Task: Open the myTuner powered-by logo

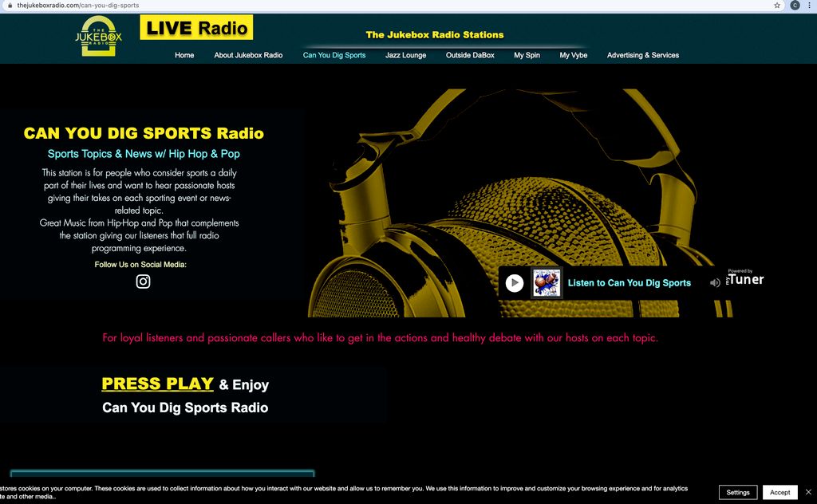Action: coord(744,278)
